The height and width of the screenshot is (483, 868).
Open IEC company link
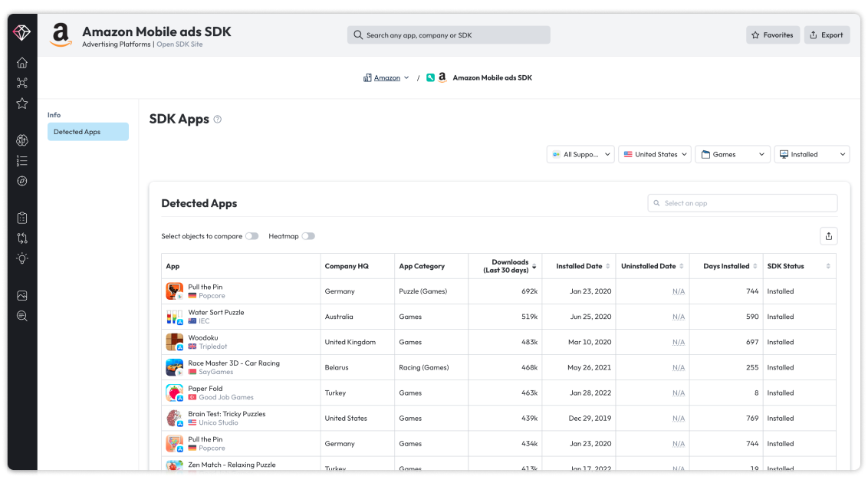(204, 321)
